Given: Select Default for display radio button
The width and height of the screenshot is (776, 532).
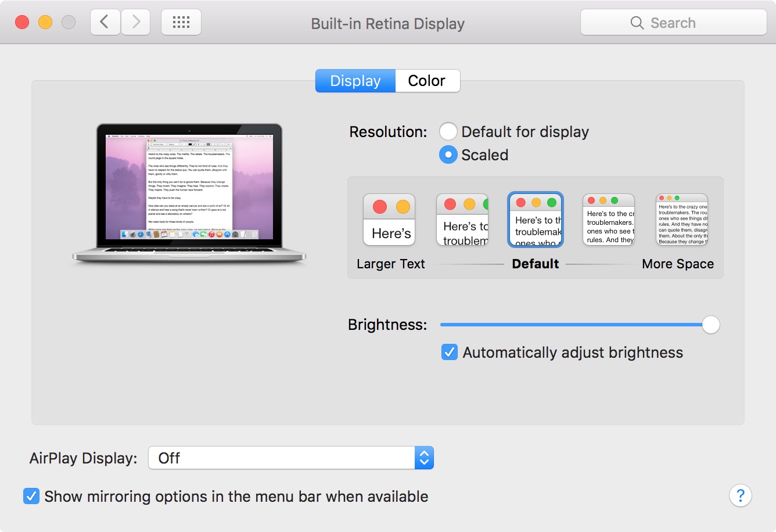Looking at the screenshot, I should click(448, 132).
